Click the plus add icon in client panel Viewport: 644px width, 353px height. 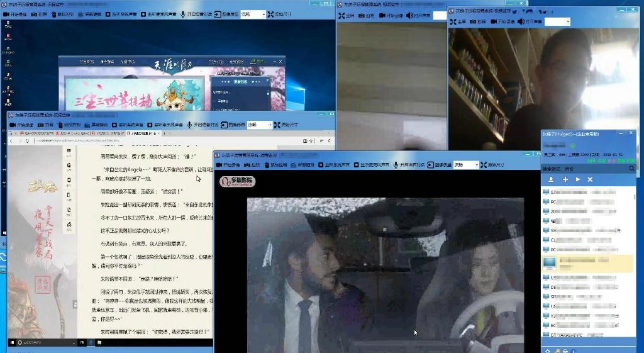coord(565,180)
